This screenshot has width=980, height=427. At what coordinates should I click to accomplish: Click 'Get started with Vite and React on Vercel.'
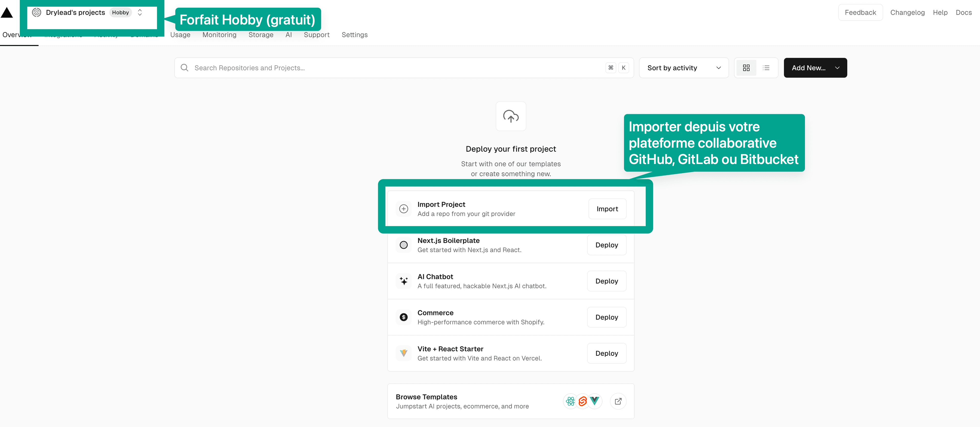coord(480,359)
